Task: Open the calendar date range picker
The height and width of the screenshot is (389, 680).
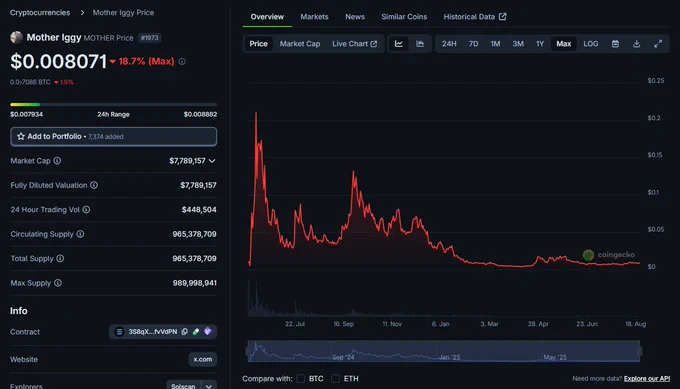Action: (x=615, y=44)
